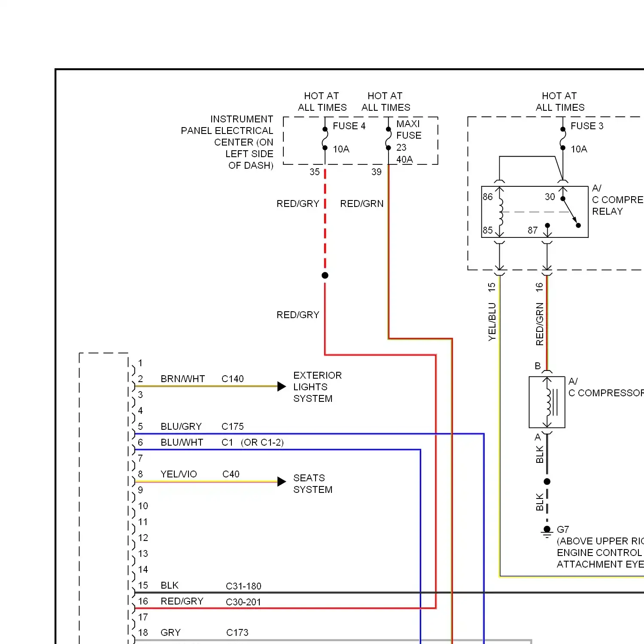Click the splice dot on the BLK compressor wire
This screenshot has width=644, height=644.
point(547,482)
